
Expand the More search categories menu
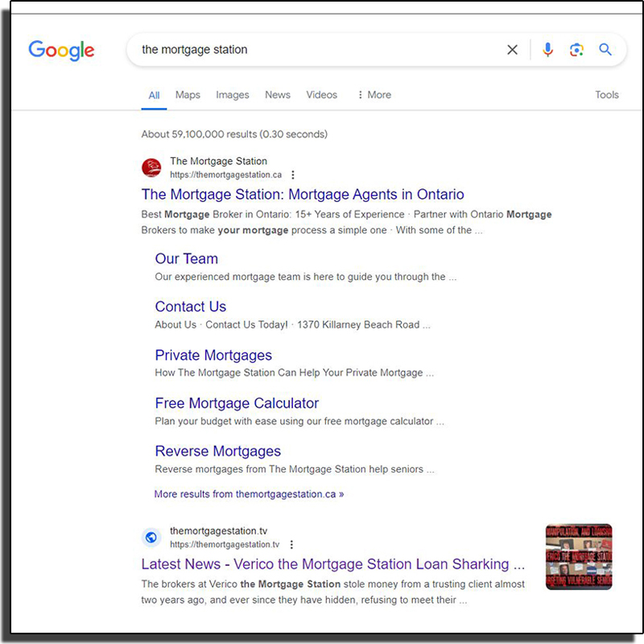[x=374, y=95]
